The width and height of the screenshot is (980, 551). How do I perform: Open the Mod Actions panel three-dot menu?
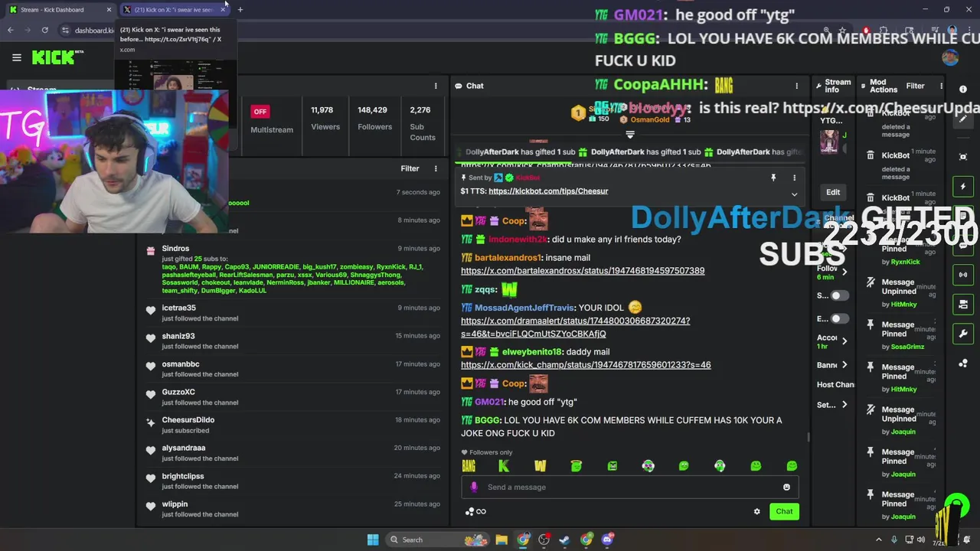click(942, 86)
